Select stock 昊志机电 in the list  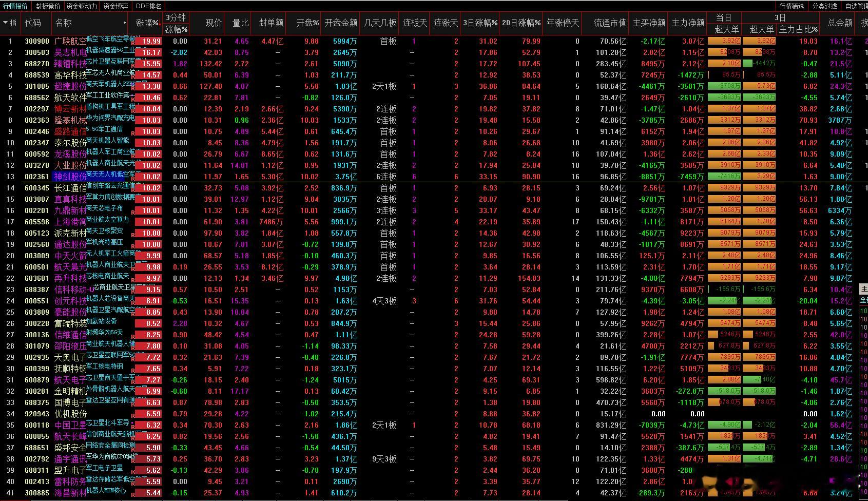[70, 52]
